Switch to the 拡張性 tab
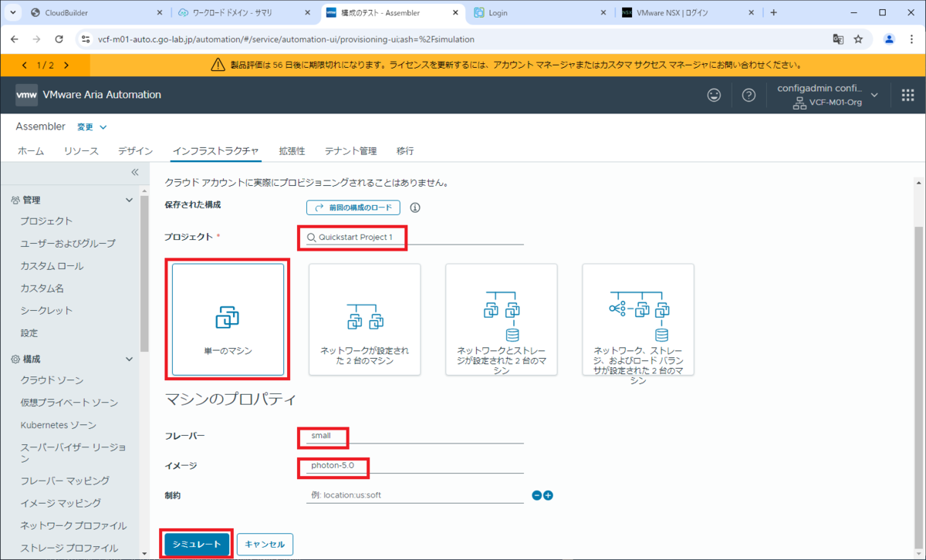 pos(292,151)
